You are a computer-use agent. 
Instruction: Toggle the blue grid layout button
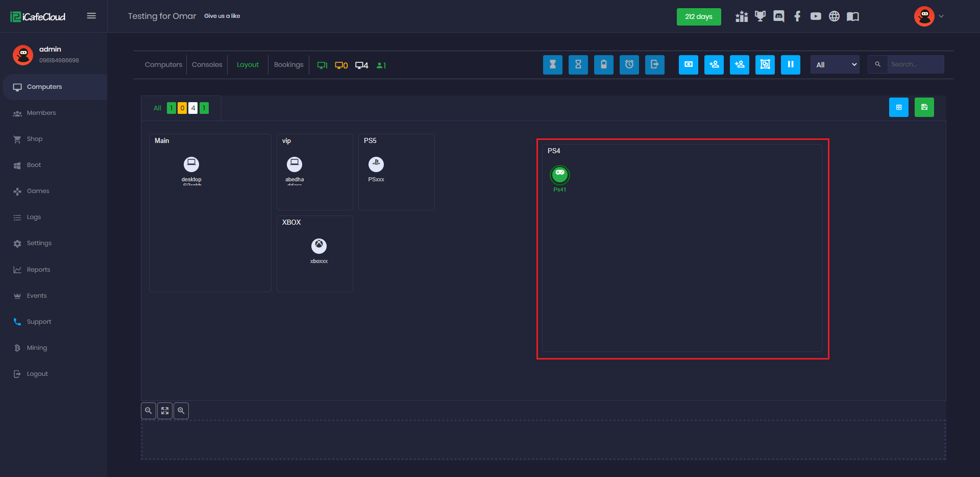click(x=898, y=107)
